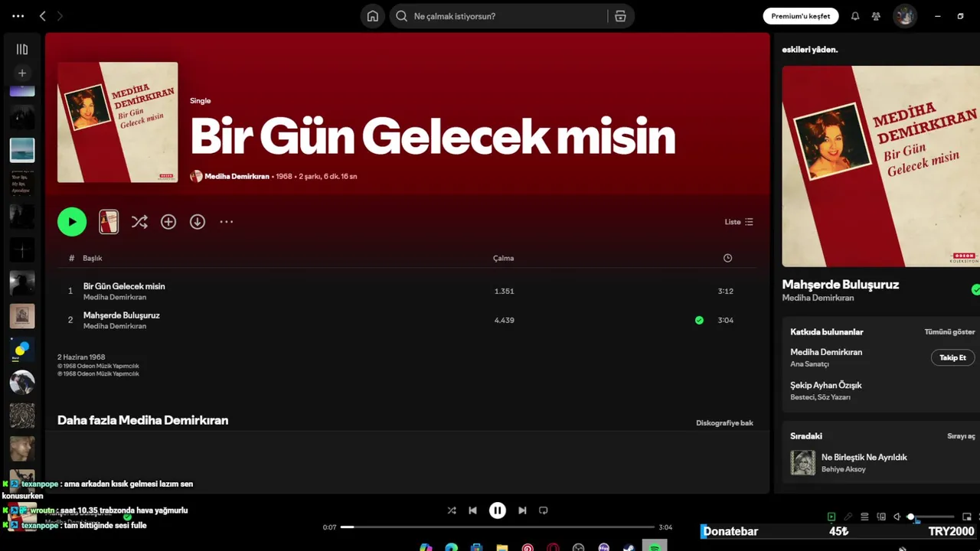Open the Spotify Home icon
This screenshot has height=551, width=980.
click(x=372, y=16)
